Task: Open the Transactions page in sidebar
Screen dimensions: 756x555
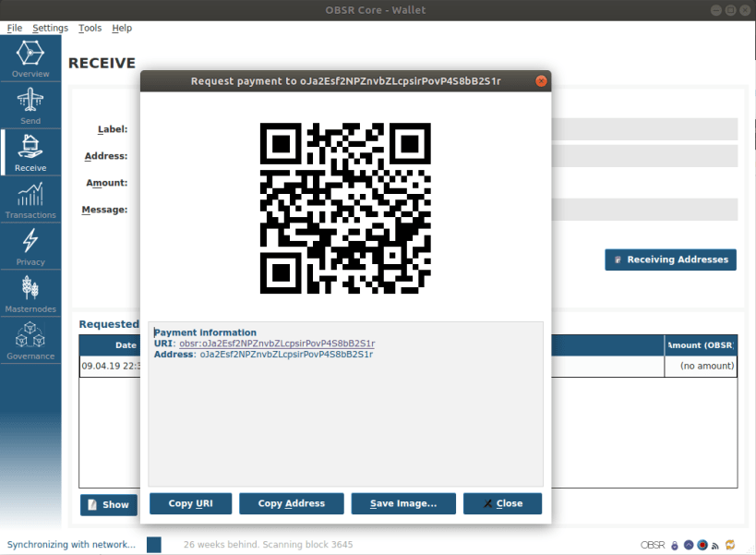Action: (x=30, y=199)
